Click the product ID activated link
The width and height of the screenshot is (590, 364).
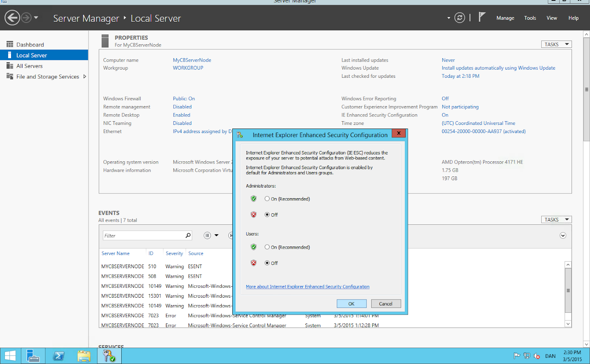click(483, 131)
